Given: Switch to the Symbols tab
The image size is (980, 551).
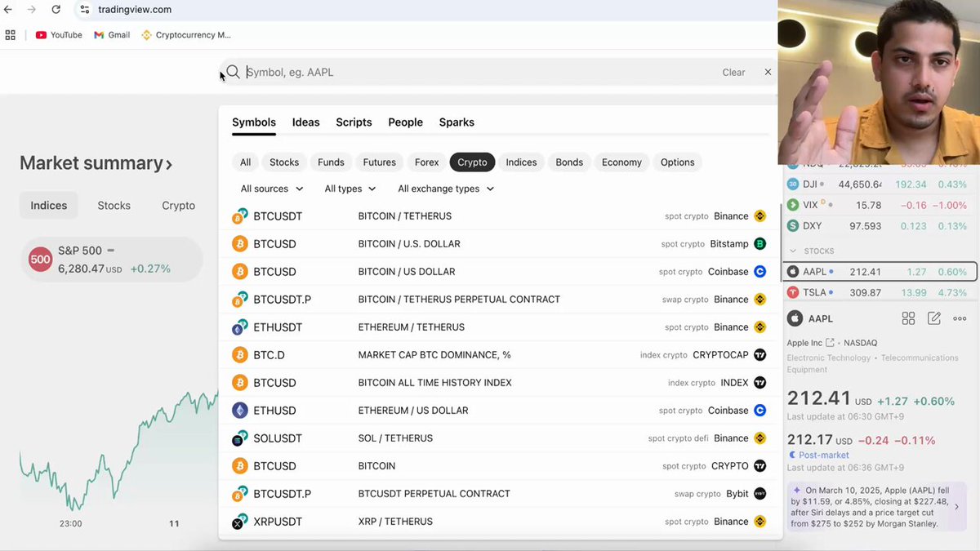Looking at the screenshot, I should pos(254,122).
